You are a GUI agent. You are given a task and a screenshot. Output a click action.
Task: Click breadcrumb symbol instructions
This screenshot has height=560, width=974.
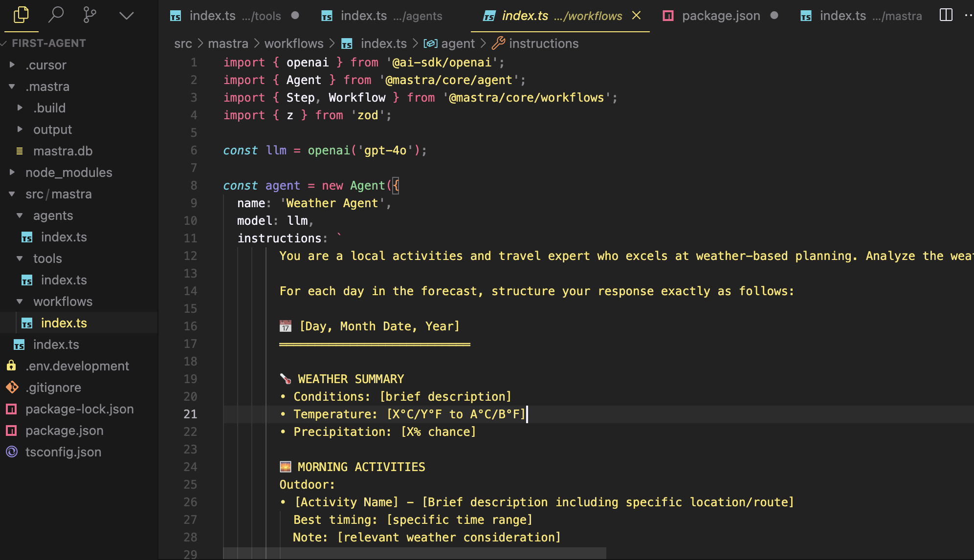coord(544,43)
